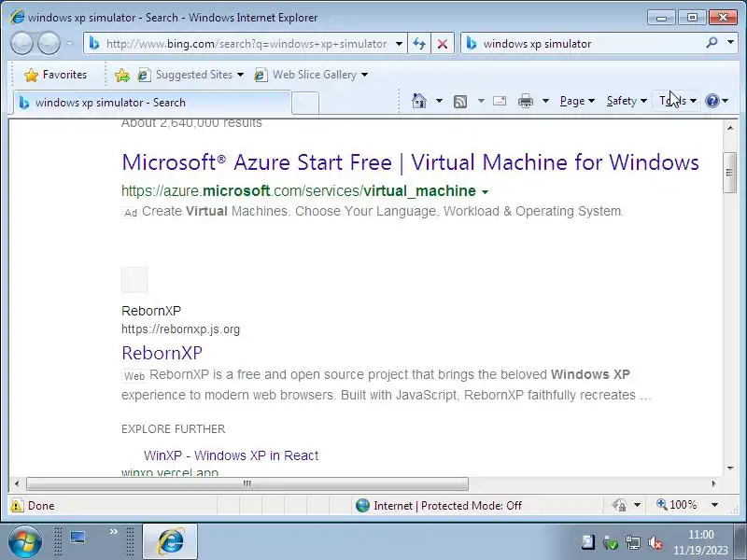Expand zoom level dropdown arrow
This screenshot has width=747, height=560.
(x=714, y=505)
